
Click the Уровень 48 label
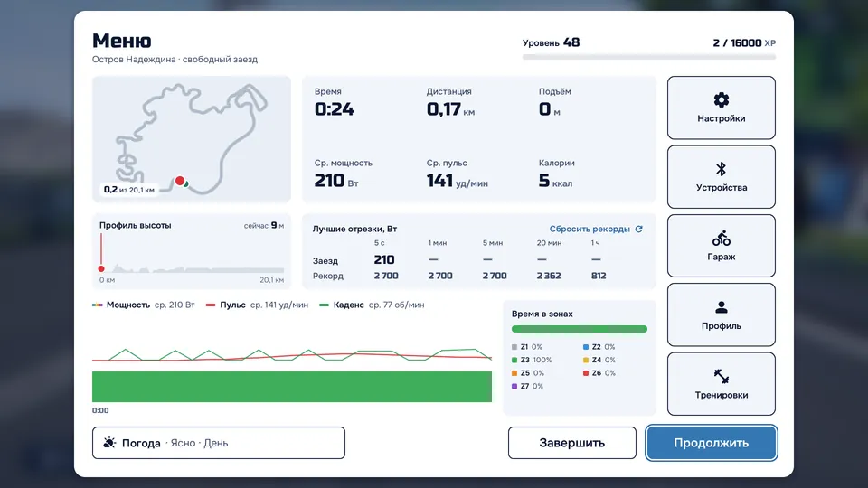[x=551, y=42]
